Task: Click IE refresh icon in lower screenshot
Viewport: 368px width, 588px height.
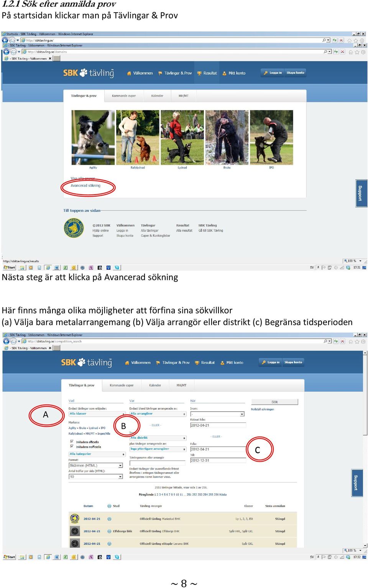Action: [x=335, y=341]
